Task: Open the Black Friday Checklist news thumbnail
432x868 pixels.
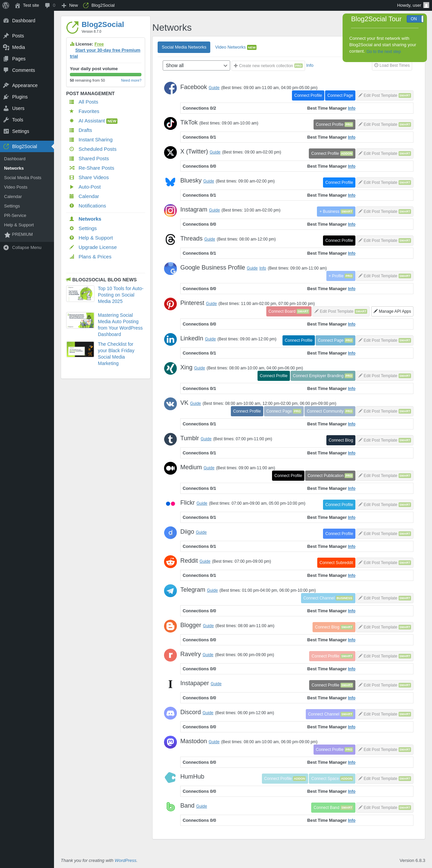Action: click(x=80, y=349)
